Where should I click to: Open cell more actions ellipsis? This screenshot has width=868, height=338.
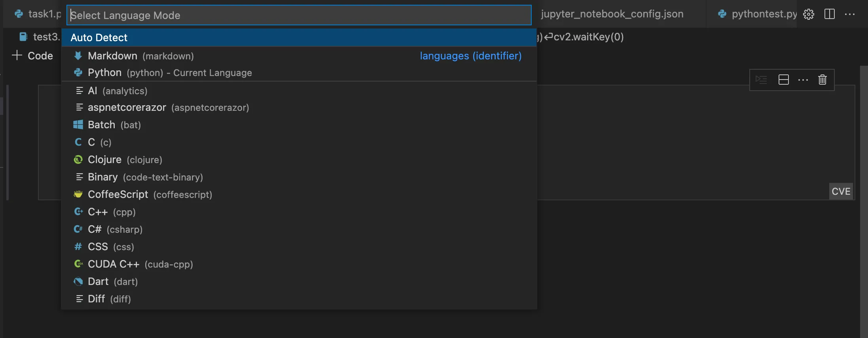803,80
